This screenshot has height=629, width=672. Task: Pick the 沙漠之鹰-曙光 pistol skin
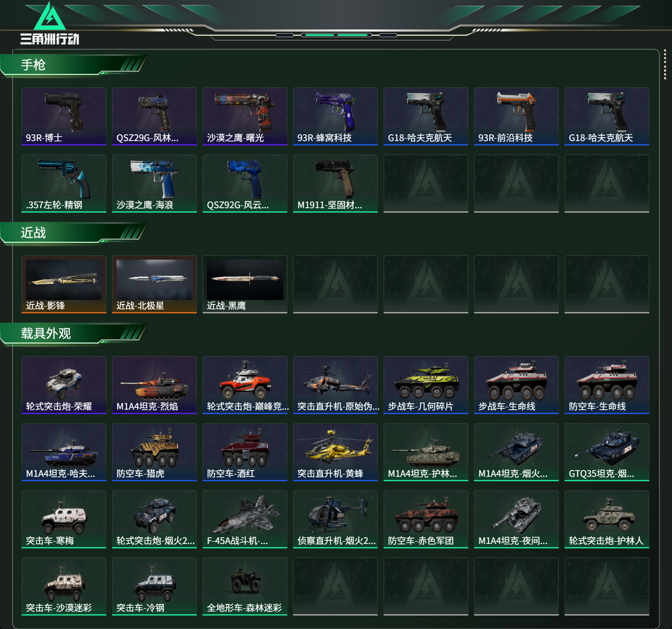pos(245,116)
